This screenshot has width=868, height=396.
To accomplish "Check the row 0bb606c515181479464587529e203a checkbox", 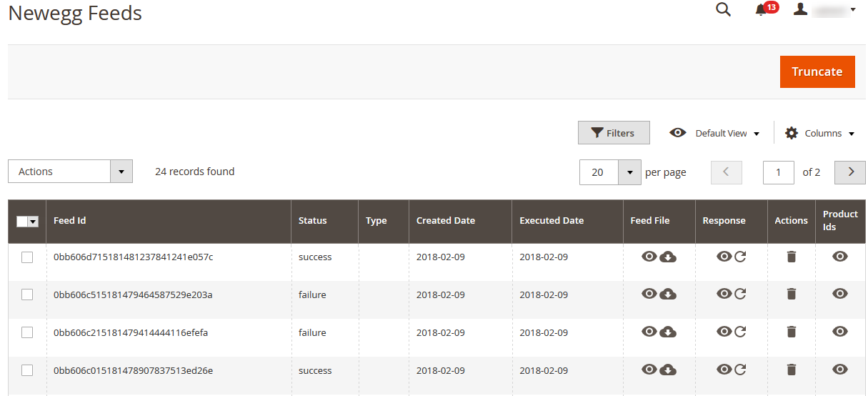I will pyautogui.click(x=27, y=294).
